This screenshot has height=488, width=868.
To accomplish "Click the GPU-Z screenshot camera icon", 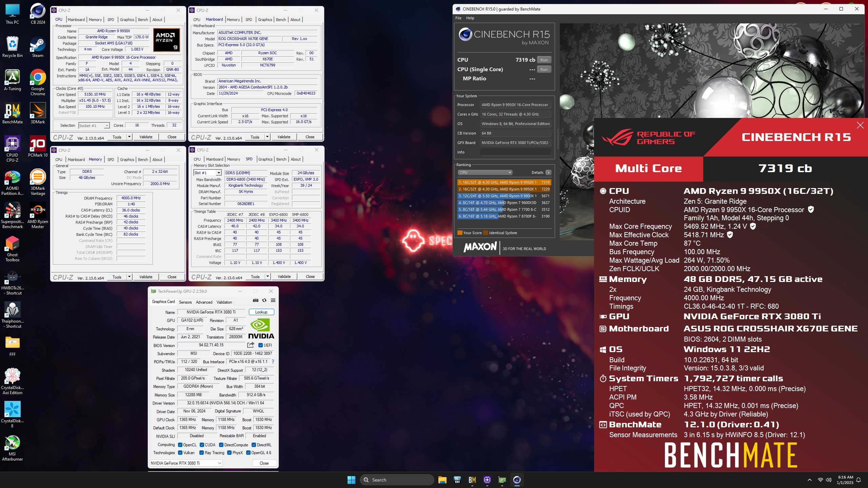I will click(x=256, y=300).
